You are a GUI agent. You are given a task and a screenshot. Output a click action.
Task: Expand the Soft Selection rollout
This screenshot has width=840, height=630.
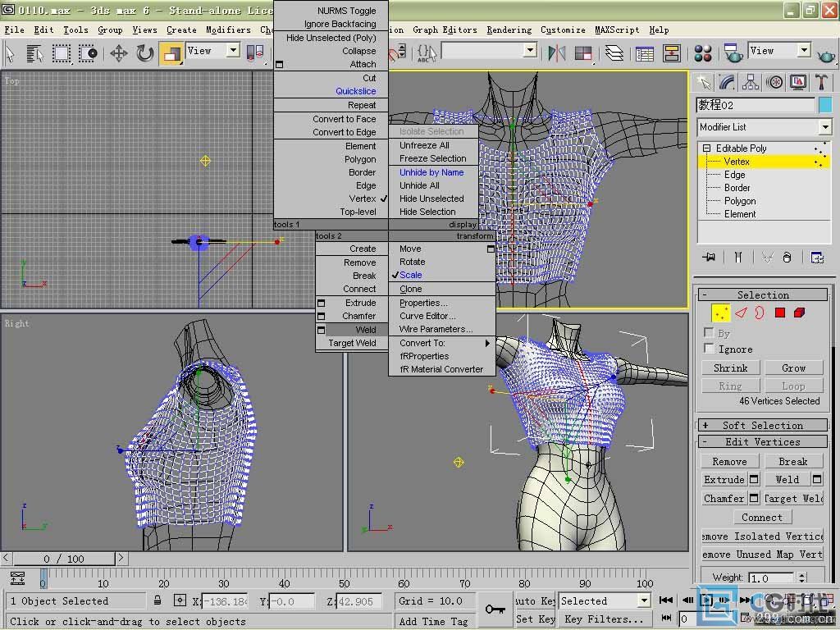click(763, 426)
